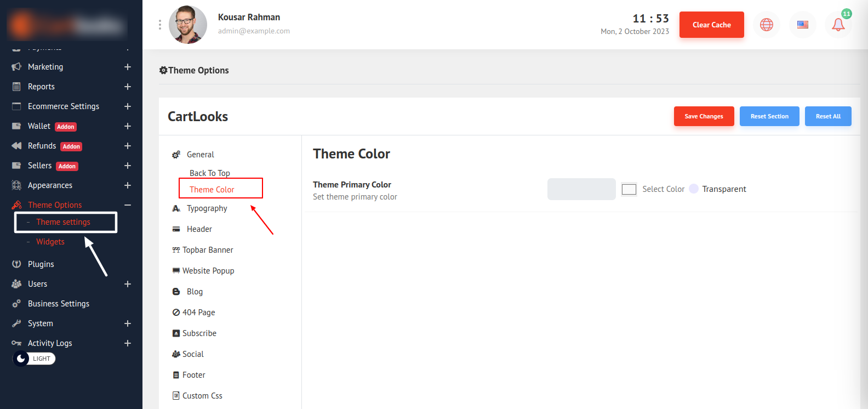Expand the Ecommerce Settings plus sign
The width and height of the screenshot is (868, 409).
pos(127,106)
